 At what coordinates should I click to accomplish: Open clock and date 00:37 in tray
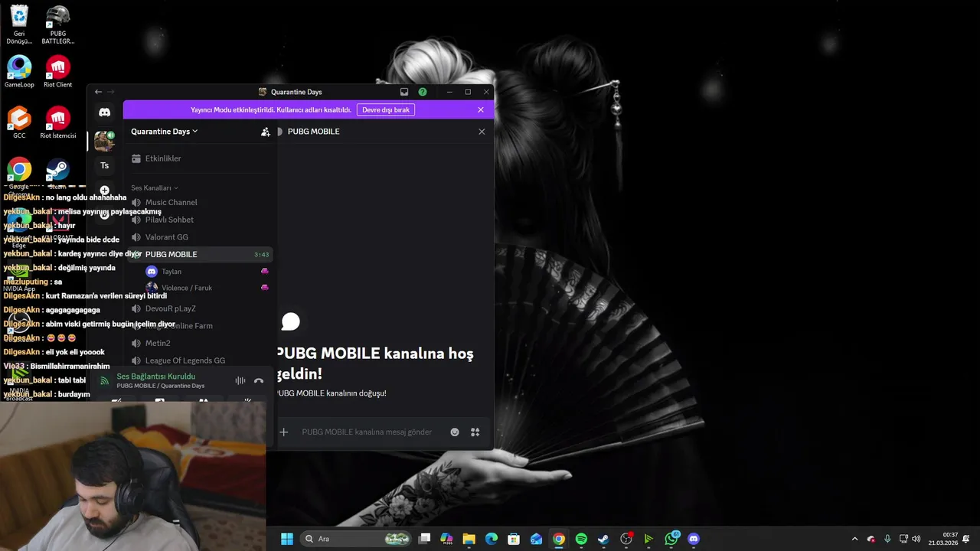click(x=943, y=539)
